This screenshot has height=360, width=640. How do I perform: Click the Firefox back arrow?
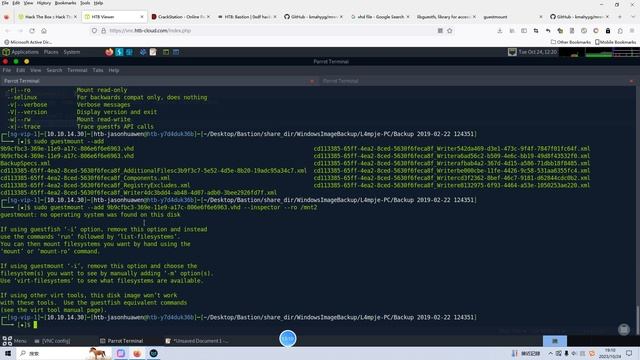(x=7, y=31)
